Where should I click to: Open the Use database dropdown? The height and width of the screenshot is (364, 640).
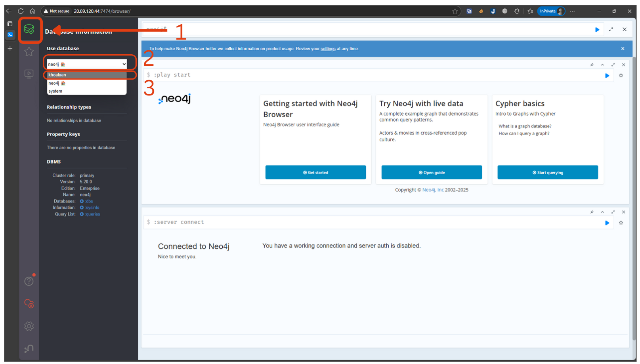[87, 64]
